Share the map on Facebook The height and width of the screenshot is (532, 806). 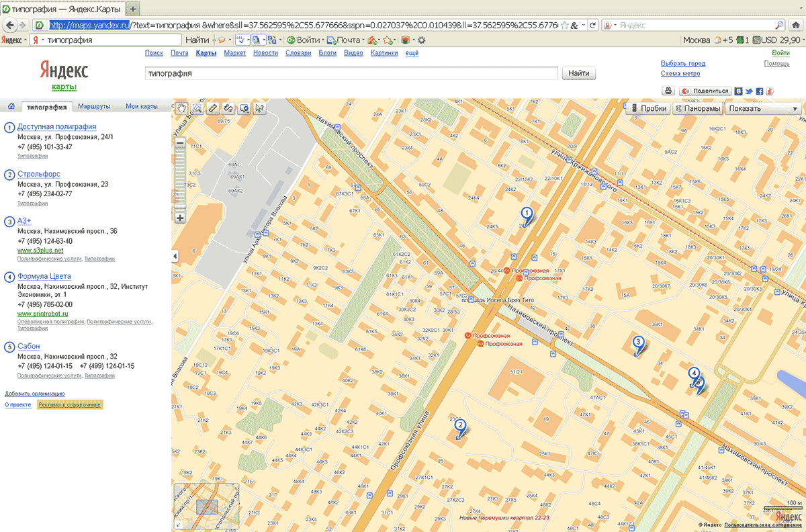(760, 91)
